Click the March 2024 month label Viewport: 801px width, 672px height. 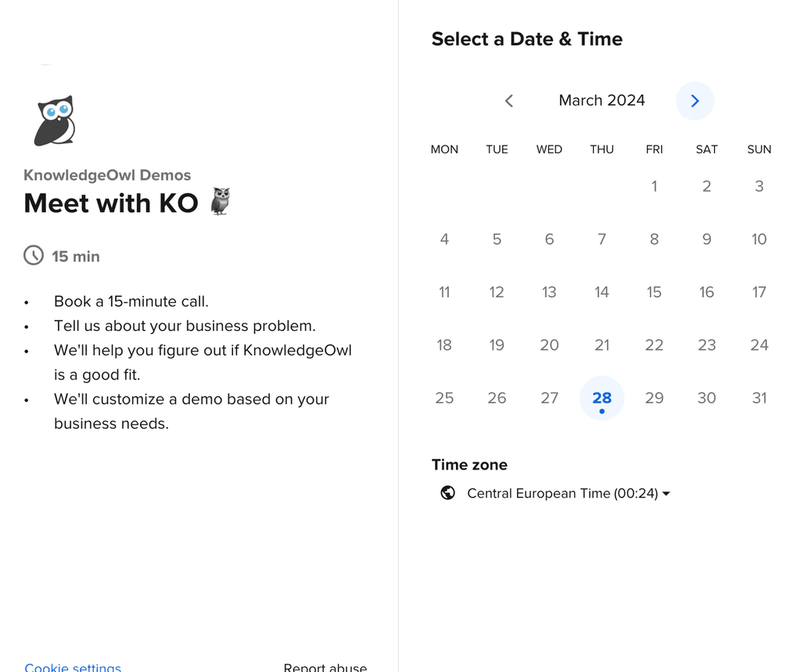602,100
